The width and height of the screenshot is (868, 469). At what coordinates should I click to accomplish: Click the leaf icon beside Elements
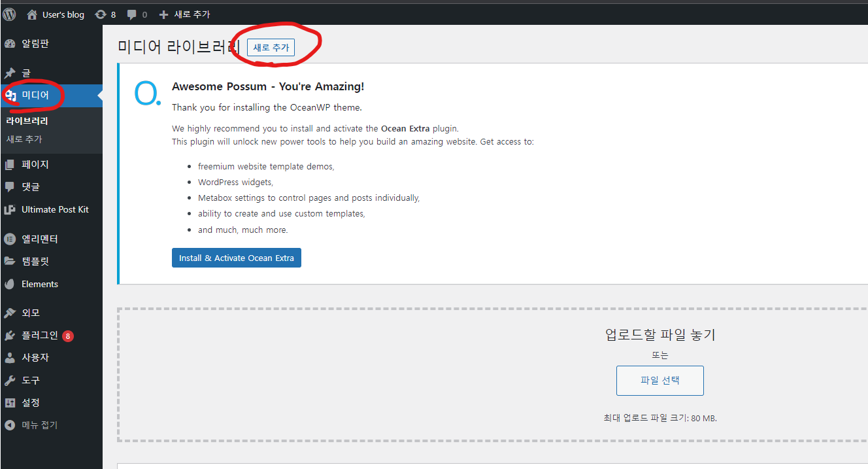pyautogui.click(x=10, y=285)
